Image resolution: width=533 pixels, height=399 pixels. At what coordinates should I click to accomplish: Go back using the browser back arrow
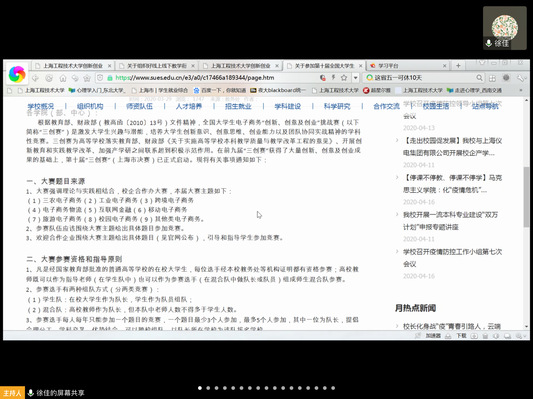(x=35, y=78)
